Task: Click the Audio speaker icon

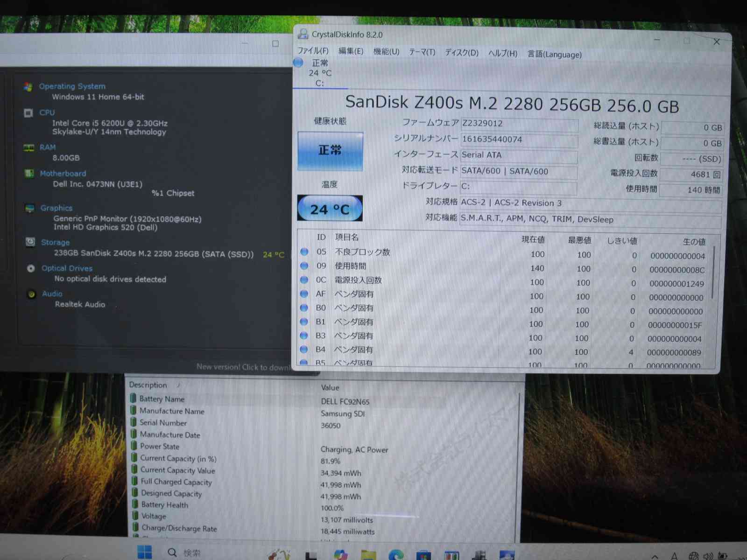Action: point(32,294)
